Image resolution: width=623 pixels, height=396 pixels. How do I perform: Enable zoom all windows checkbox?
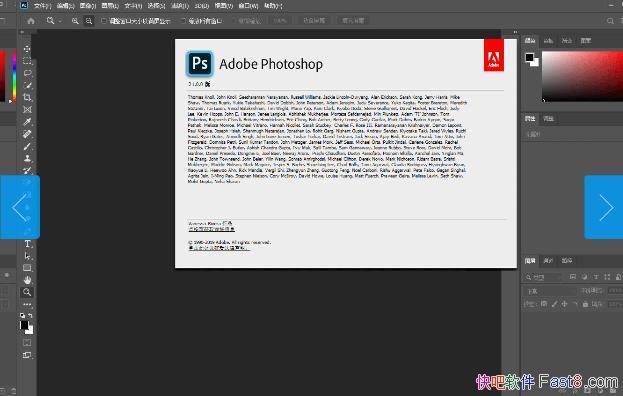click(x=183, y=21)
